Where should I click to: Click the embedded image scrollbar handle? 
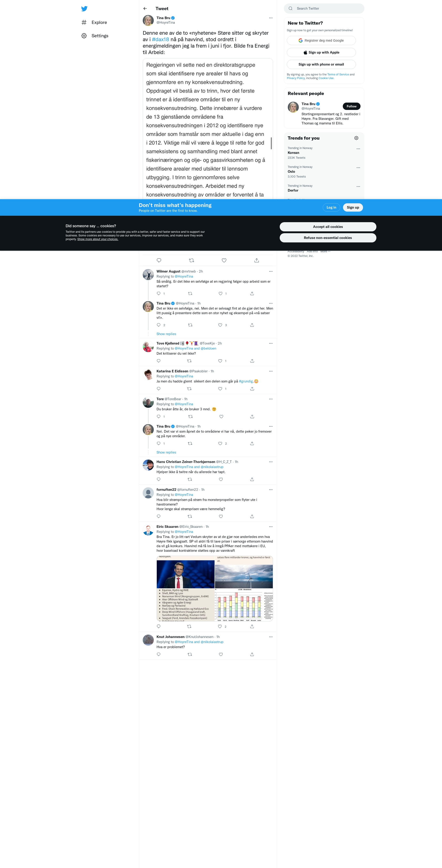pos(271,143)
